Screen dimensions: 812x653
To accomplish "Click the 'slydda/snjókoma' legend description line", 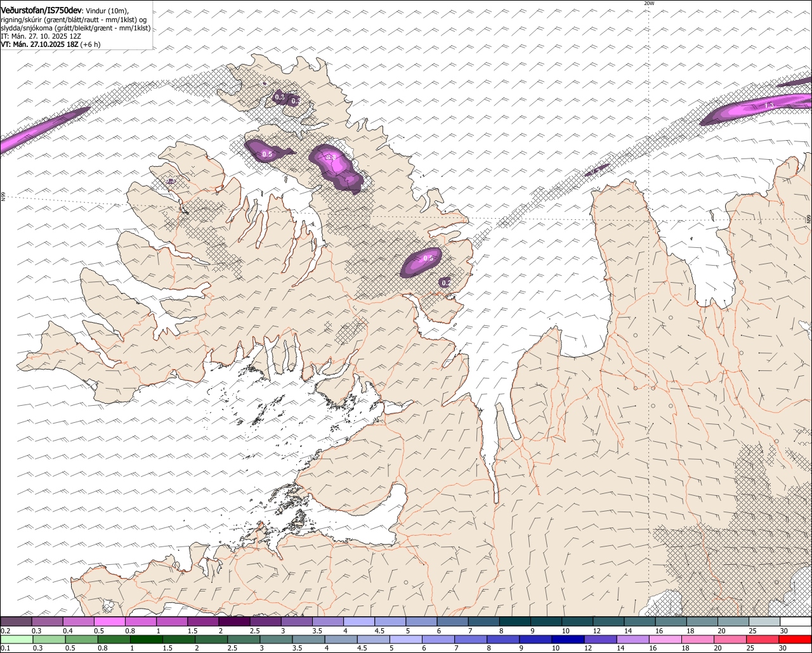I will point(75,28).
